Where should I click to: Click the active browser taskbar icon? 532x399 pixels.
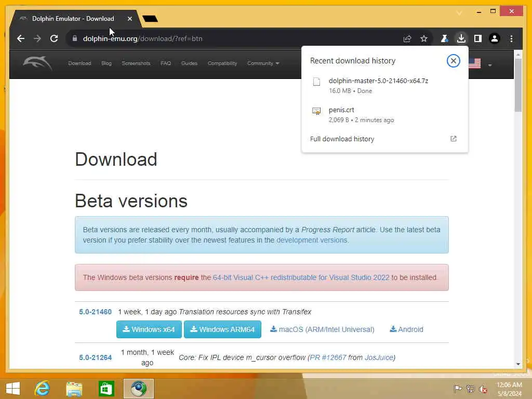click(x=138, y=389)
